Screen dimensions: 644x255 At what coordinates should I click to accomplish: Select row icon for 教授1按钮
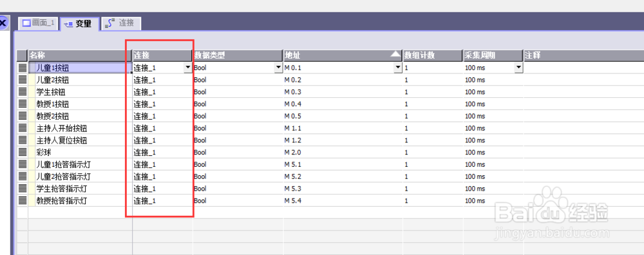coord(23,104)
